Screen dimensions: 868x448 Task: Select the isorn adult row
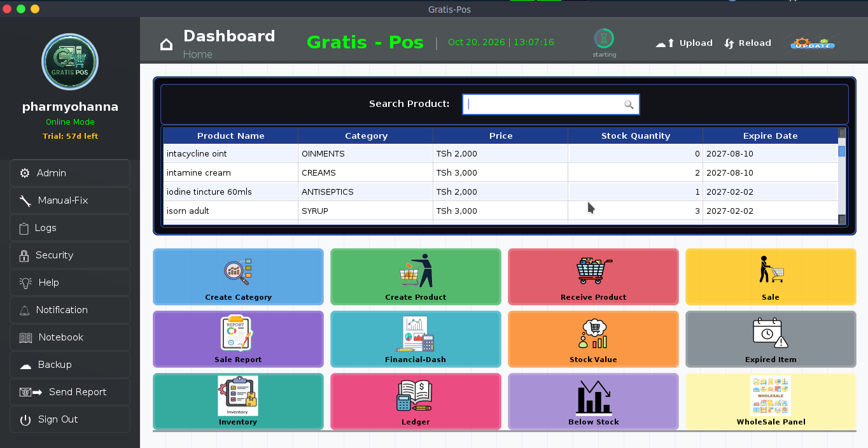[x=500, y=211]
